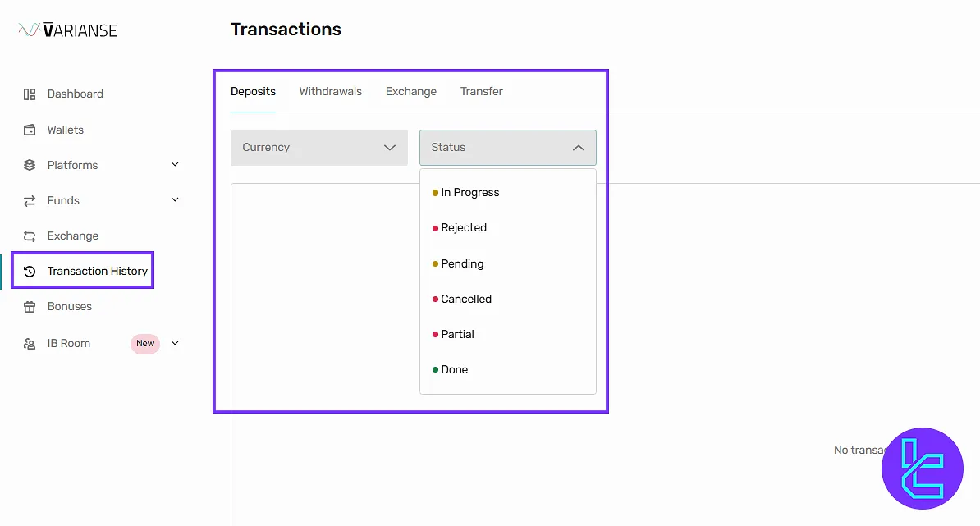This screenshot has width=980, height=526.
Task: Expand the Platforms submenu chevron
Action: [175, 165]
